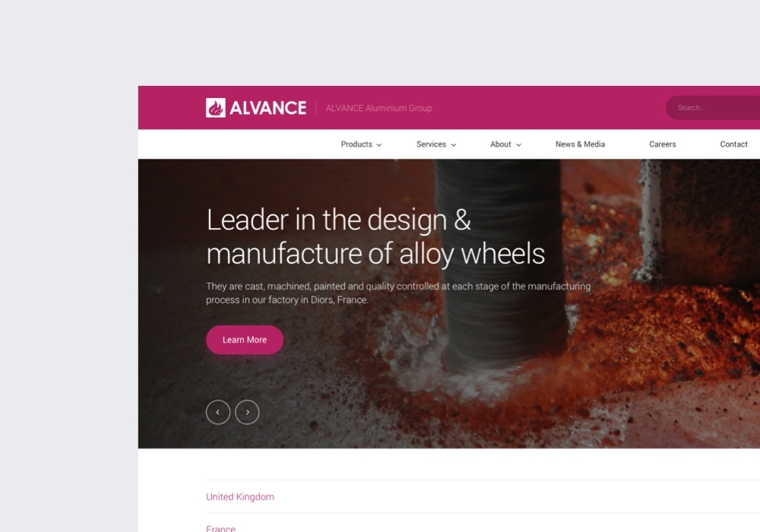
Task: Click the Learn More button
Action: click(x=245, y=340)
